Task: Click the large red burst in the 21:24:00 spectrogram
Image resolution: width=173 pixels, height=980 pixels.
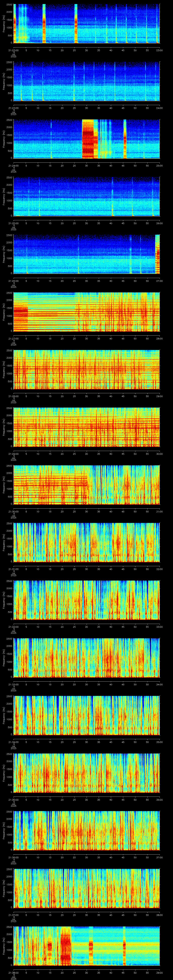Action: (x=88, y=139)
